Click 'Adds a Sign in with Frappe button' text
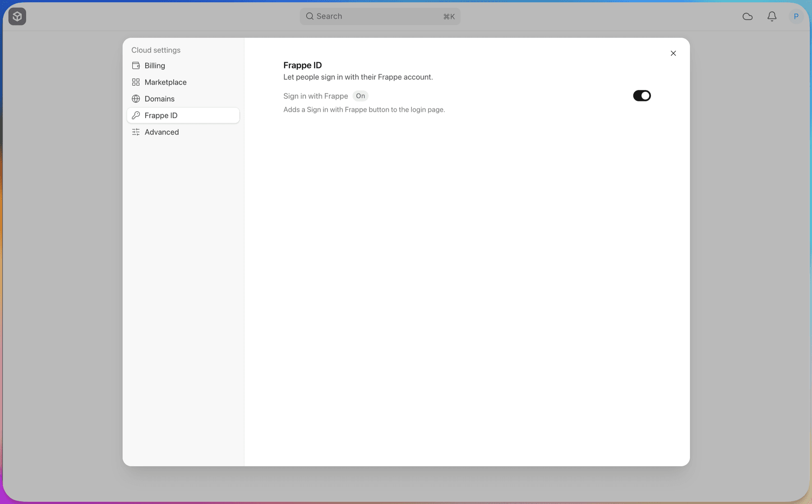The image size is (812, 504). click(x=364, y=110)
